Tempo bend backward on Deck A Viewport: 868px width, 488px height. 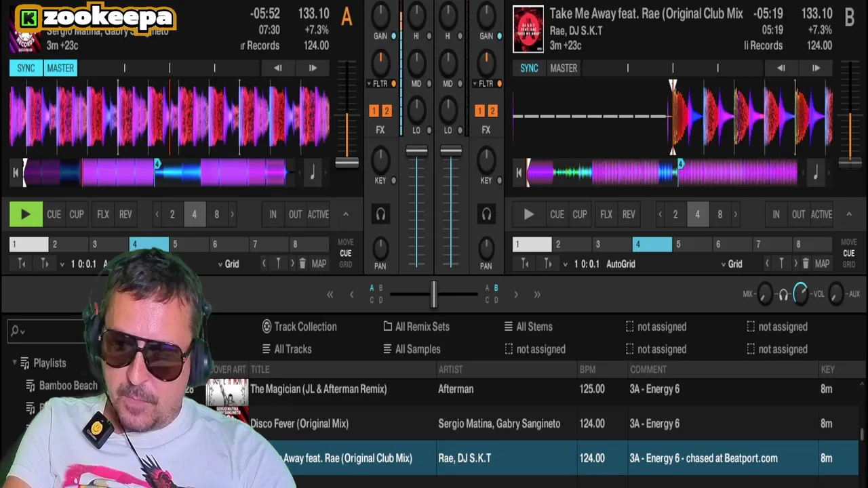pyautogui.click(x=278, y=68)
